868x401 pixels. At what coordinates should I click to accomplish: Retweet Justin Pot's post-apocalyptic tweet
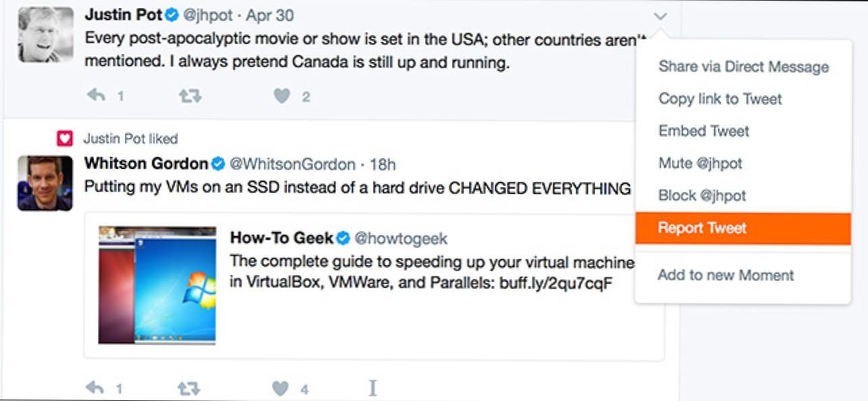(x=190, y=96)
